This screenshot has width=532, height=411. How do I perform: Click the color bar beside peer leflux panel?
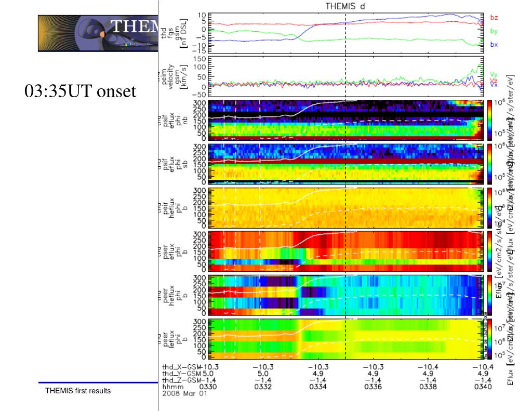pos(489,339)
